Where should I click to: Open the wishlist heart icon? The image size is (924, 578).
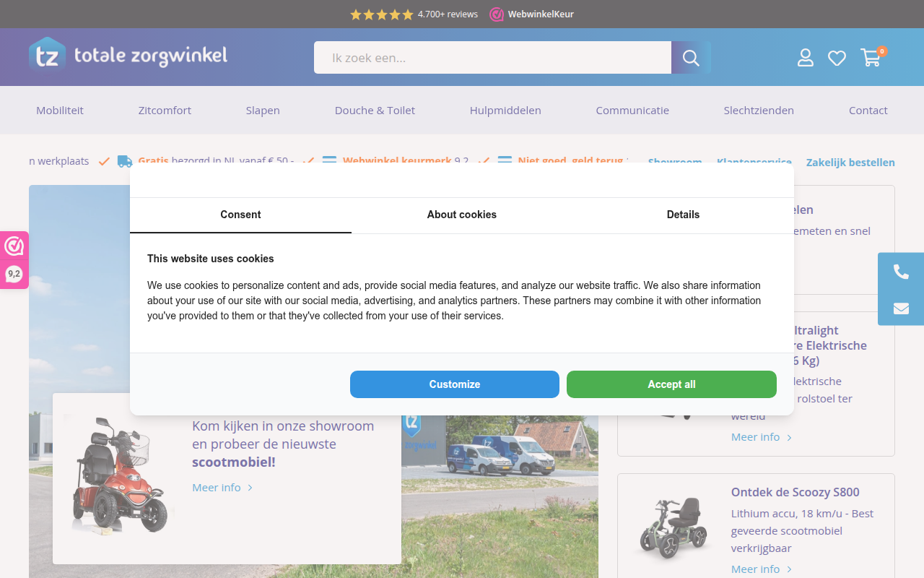837,58
